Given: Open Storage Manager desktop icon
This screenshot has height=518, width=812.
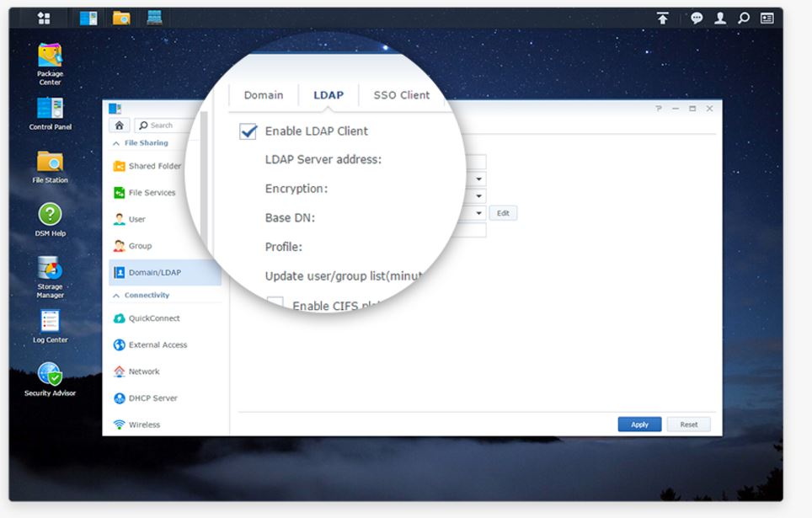Looking at the screenshot, I should 51,277.
